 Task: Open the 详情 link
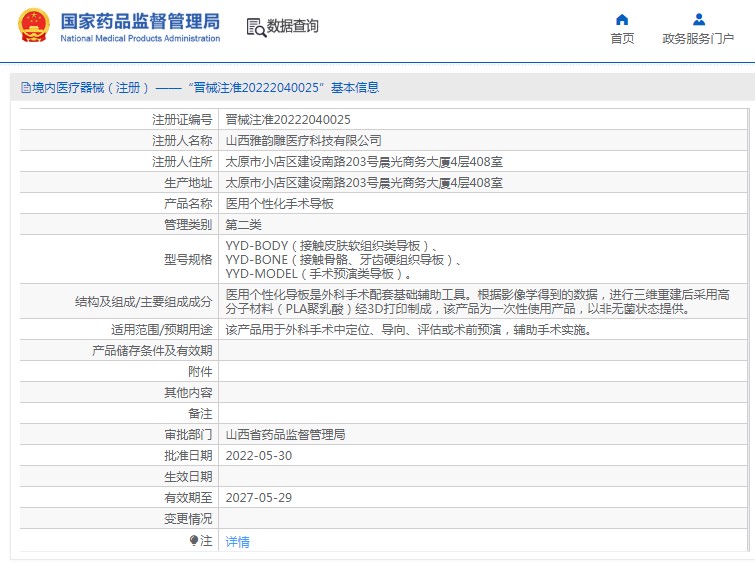coord(237,542)
